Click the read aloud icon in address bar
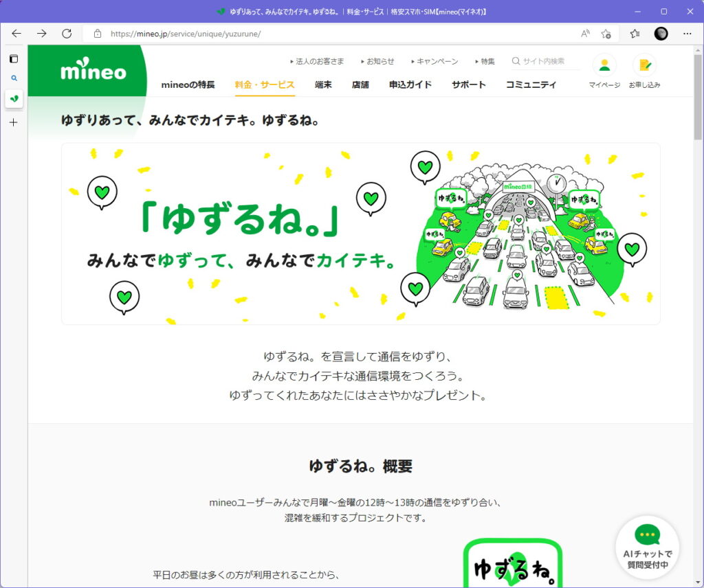 pyautogui.click(x=585, y=34)
